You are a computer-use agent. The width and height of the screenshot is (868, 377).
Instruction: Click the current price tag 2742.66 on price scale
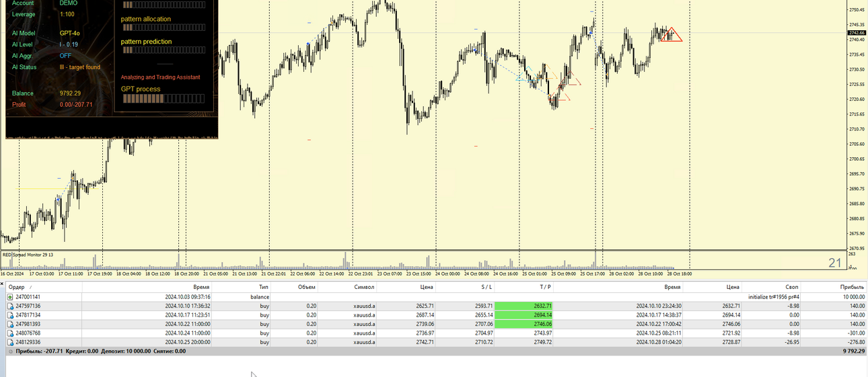point(857,33)
